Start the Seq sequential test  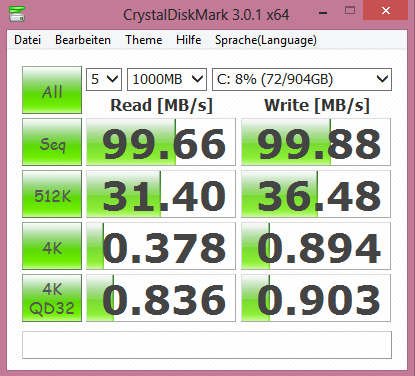click(x=52, y=142)
